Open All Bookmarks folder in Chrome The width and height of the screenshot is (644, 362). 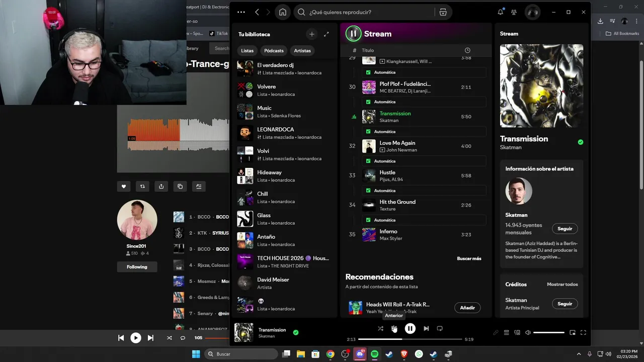pyautogui.click(x=622, y=34)
